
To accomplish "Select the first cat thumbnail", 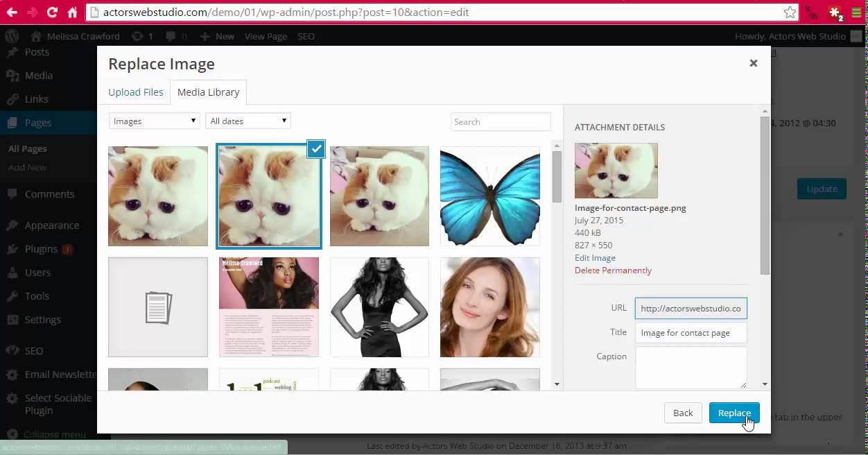I will (158, 196).
